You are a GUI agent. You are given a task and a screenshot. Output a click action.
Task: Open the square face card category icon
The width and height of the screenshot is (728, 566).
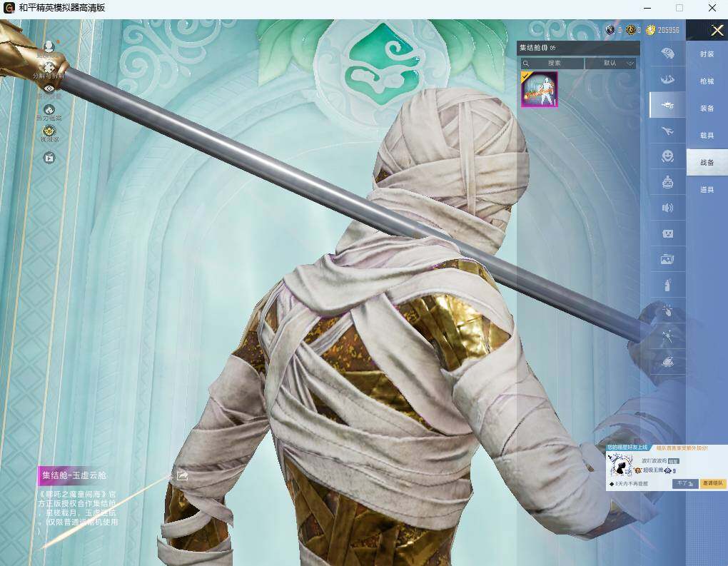(667, 233)
